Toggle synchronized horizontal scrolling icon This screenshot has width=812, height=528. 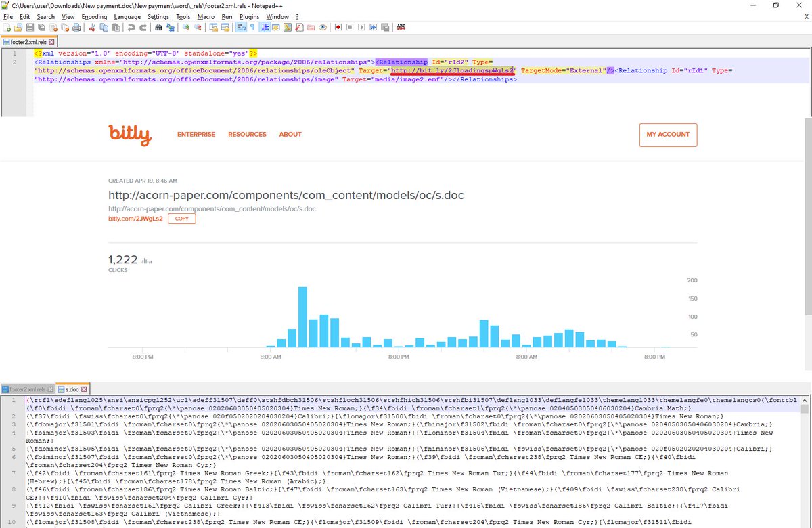226,28
